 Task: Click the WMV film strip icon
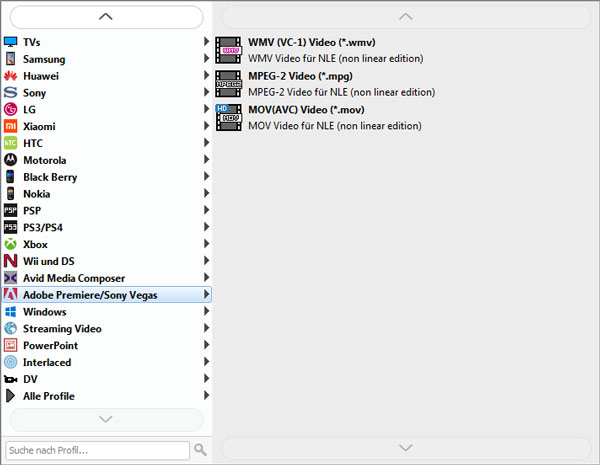coord(228,50)
